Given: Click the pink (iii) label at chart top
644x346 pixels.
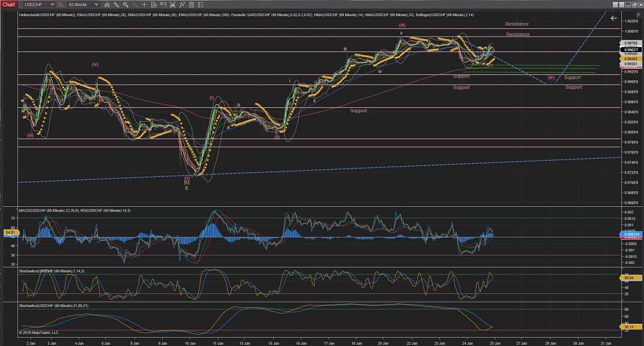Looking at the screenshot, I should point(402,25).
